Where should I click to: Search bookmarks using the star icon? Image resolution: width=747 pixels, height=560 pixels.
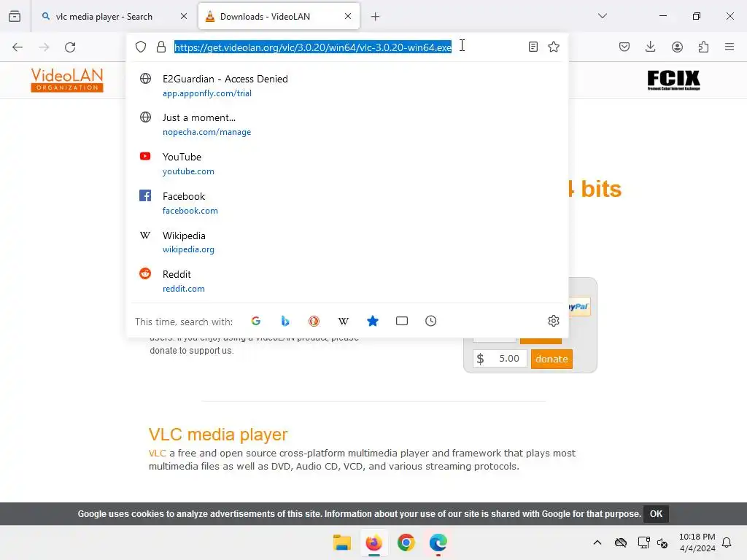(x=373, y=321)
